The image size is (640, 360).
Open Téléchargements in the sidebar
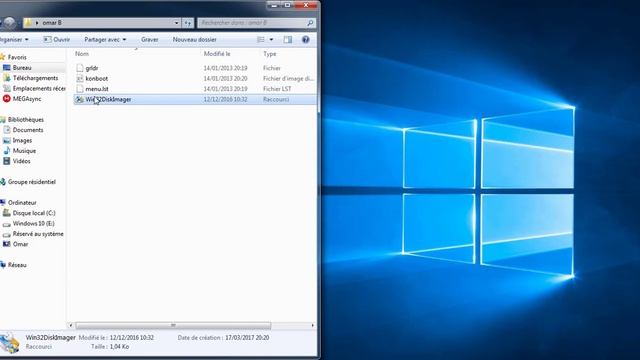(35, 78)
